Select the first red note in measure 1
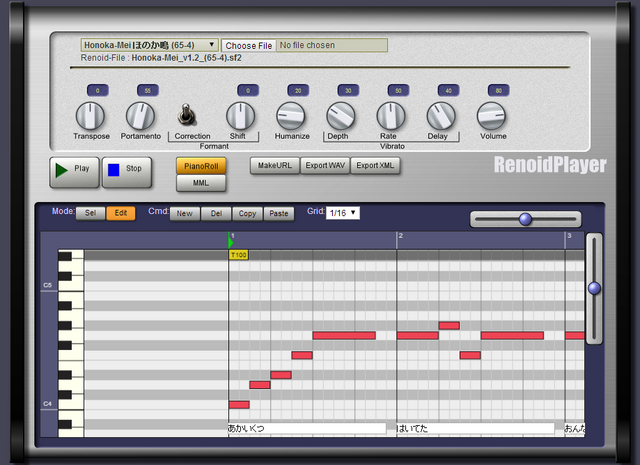This screenshot has height=465, width=640. coord(239,405)
